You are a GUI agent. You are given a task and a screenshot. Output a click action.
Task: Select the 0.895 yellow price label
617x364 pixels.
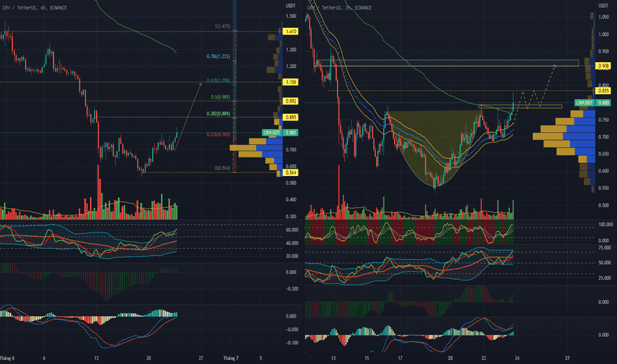click(291, 117)
